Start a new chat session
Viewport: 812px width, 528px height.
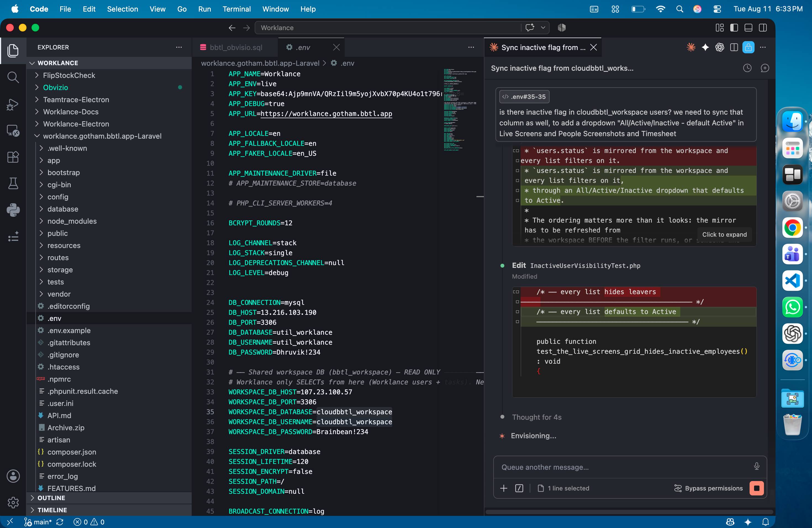click(x=764, y=68)
